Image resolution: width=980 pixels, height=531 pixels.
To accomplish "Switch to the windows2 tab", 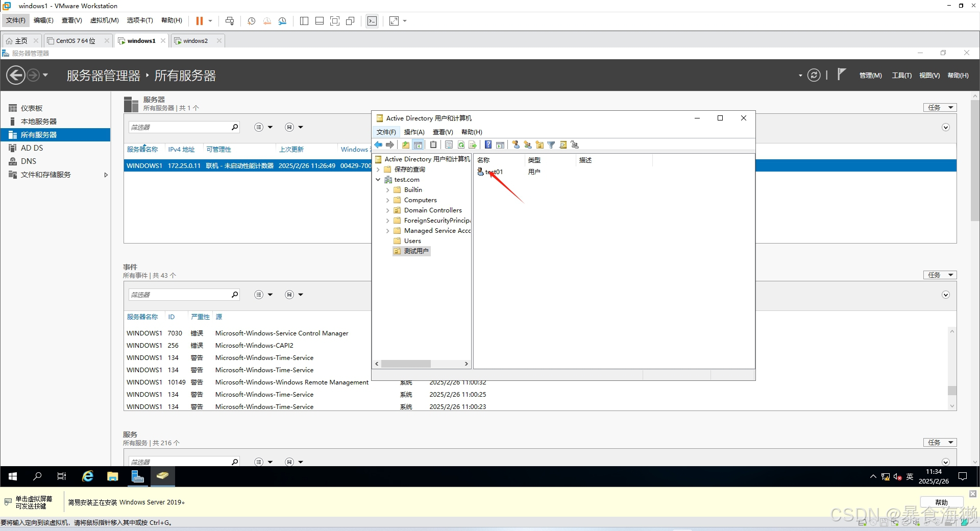I will (195, 41).
